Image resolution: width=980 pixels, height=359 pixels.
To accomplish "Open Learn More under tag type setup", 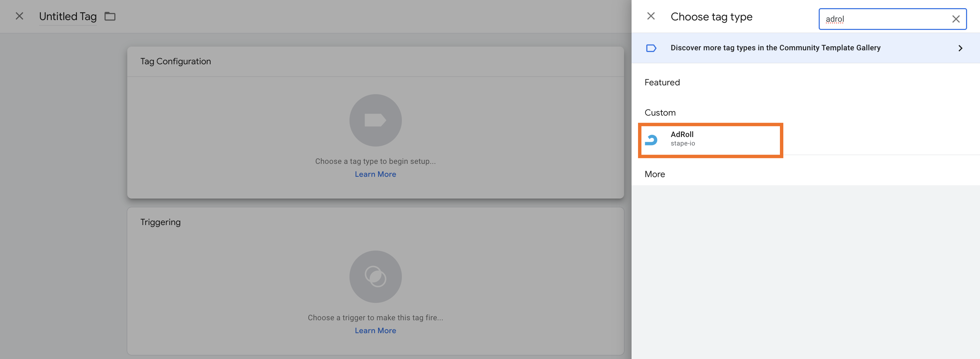I will click(375, 174).
